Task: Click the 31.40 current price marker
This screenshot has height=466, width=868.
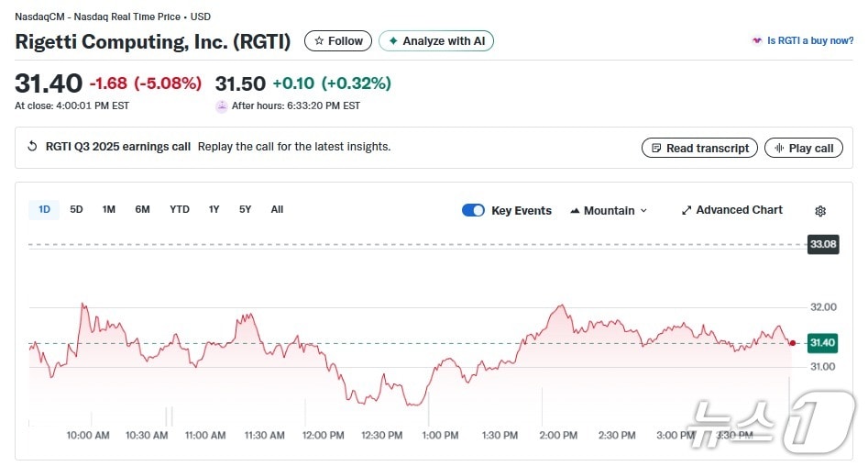Action: pyautogui.click(x=821, y=343)
